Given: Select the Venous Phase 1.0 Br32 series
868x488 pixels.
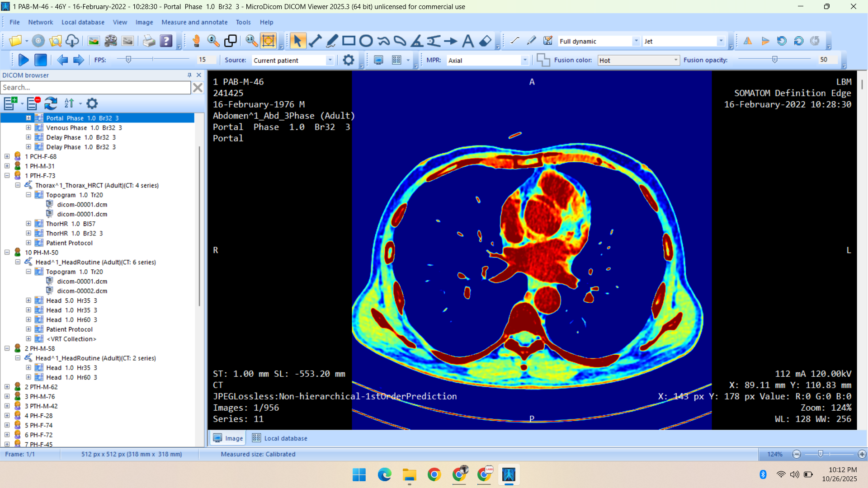Looking at the screenshot, I should click(x=84, y=128).
